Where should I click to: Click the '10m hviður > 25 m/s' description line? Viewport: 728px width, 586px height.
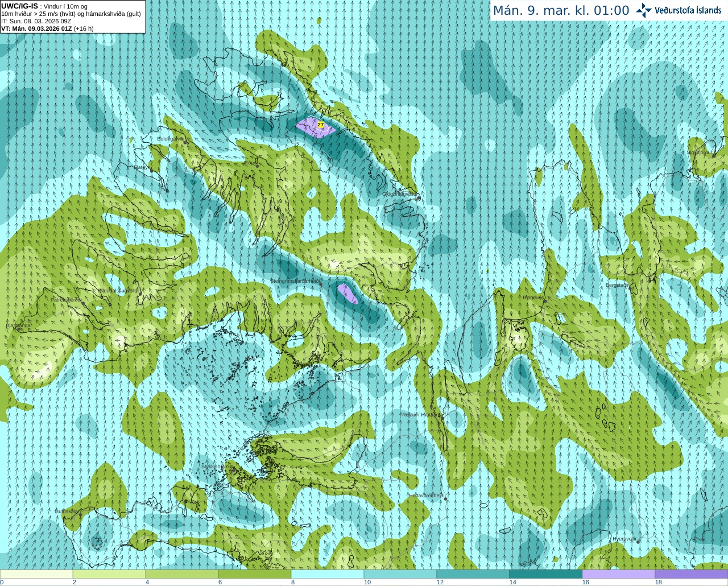pyautogui.click(x=71, y=14)
